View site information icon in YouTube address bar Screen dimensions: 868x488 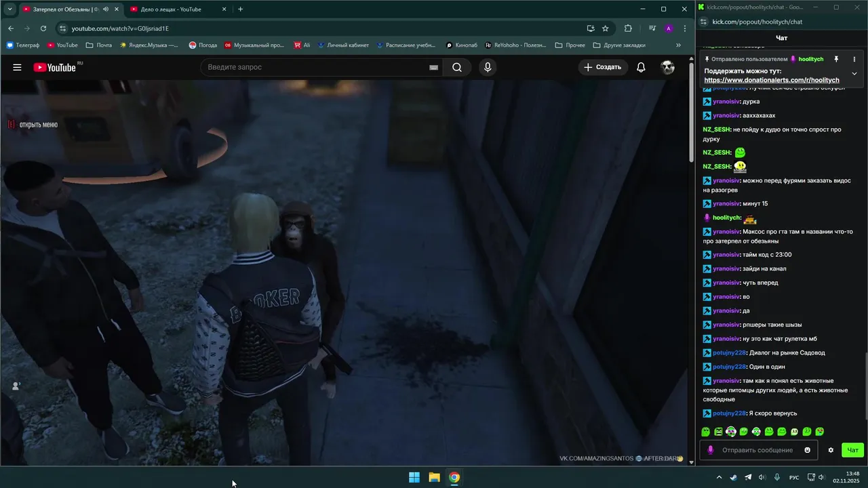tap(62, 28)
